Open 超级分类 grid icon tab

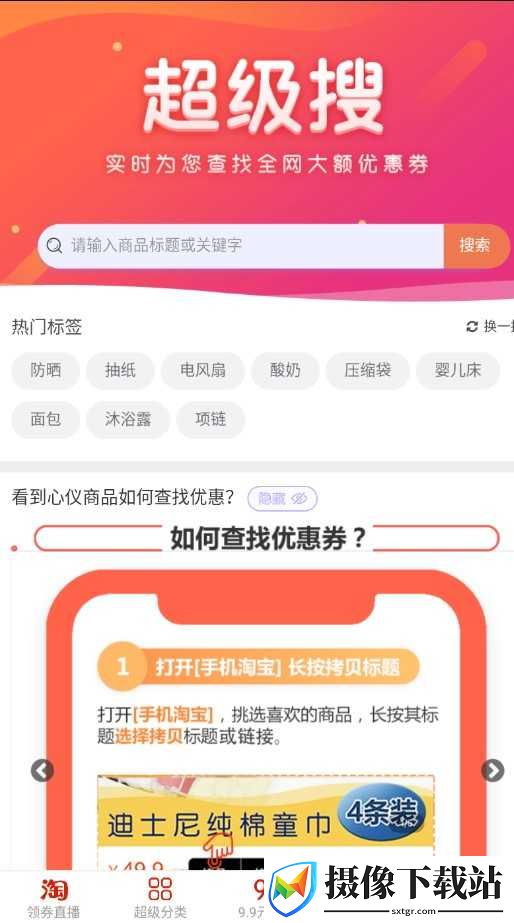[x=160, y=898]
